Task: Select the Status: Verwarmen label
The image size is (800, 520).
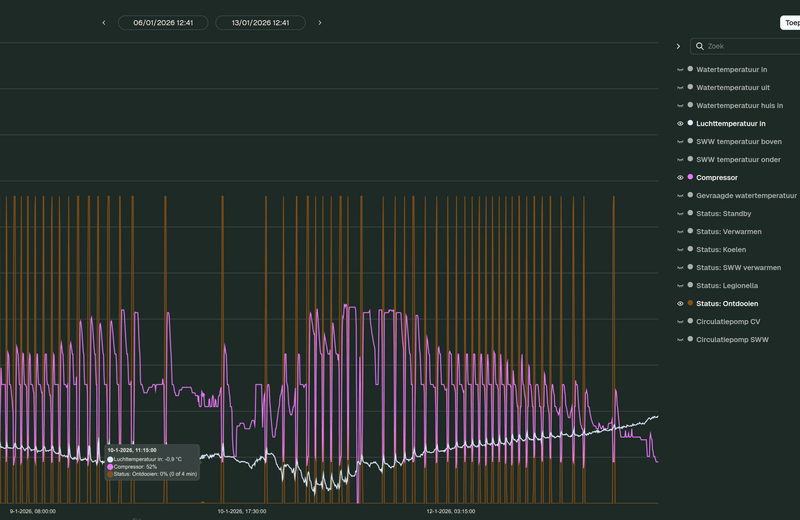Action: 729,232
